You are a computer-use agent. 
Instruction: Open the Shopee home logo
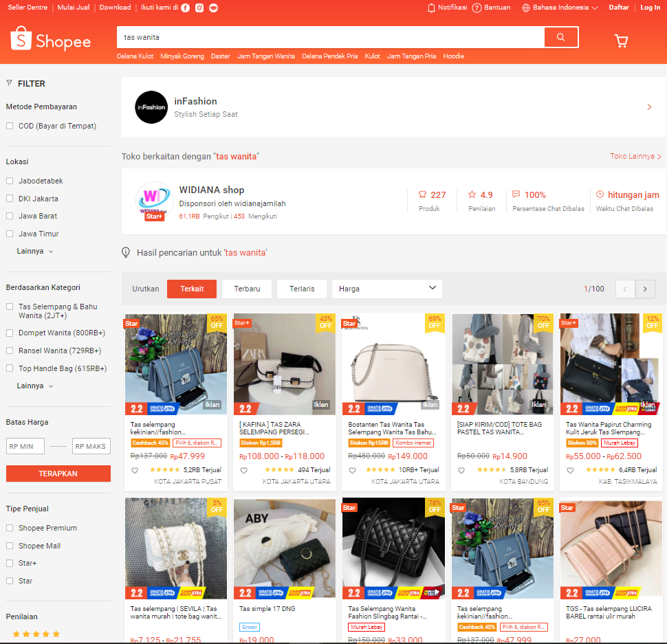[x=51, y=38]
